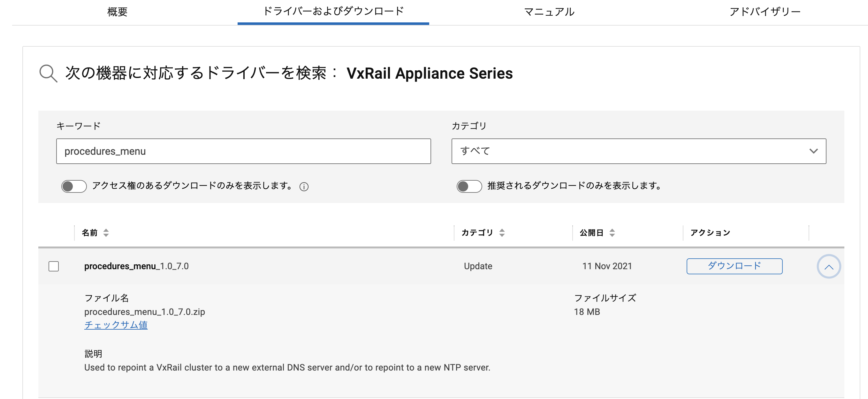The height and width of the screenshot is (399, 868).
Task: Sort by 公開日 column arrows
Action: [612, 233]
